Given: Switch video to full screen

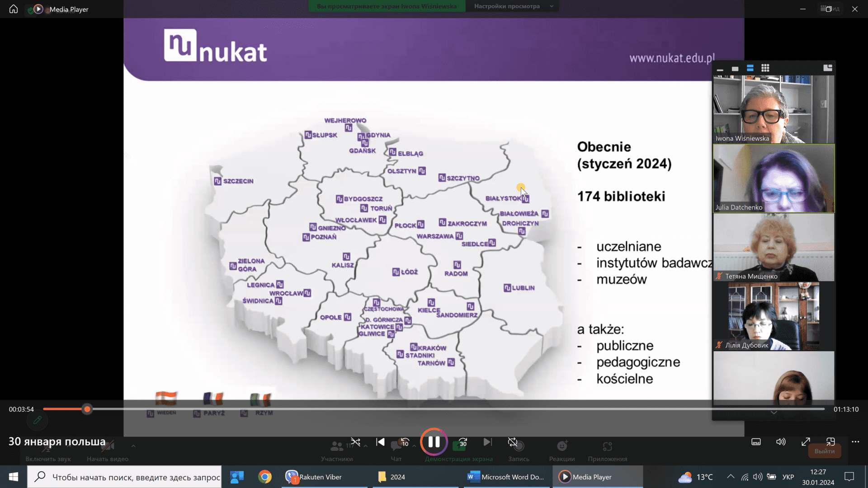Looking at the screenshot, I should pyautogui.click(x=806, y=442).
